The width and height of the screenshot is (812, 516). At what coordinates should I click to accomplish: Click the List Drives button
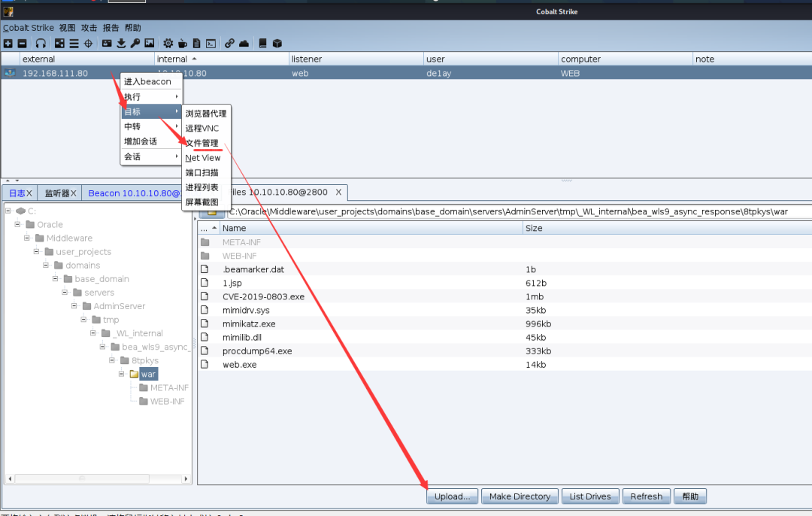(590, 496)
